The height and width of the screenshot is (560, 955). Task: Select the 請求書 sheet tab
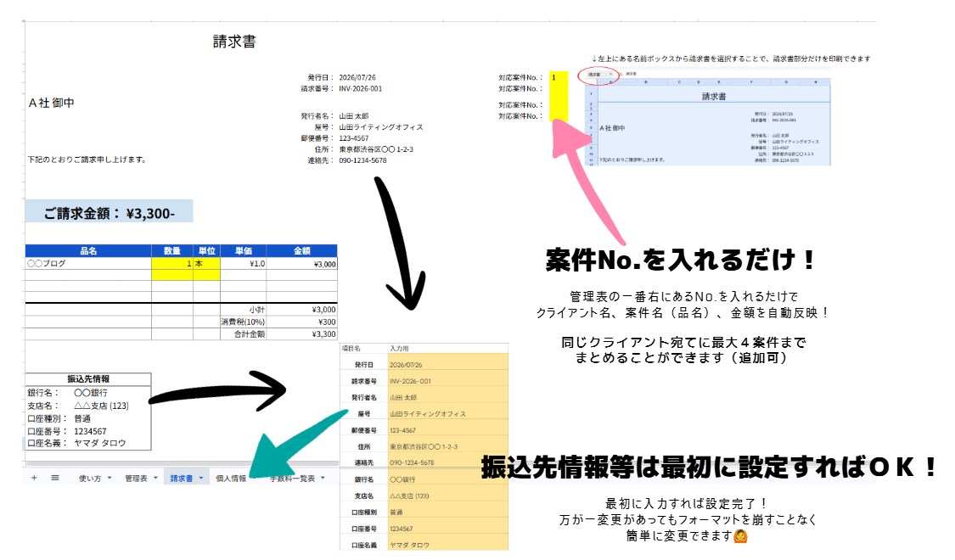coord(182,479)
